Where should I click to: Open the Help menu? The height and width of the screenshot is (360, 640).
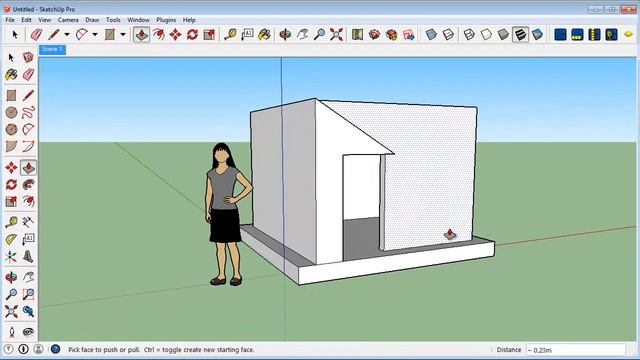[x=189, y=20]
